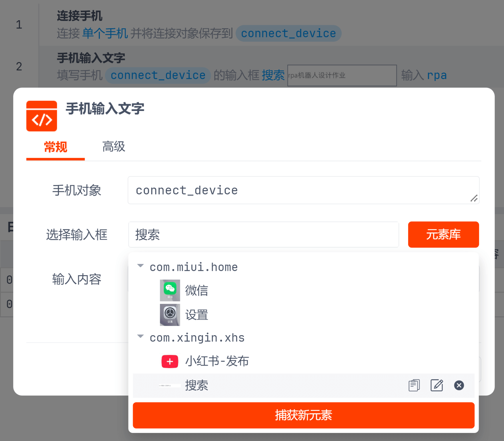Switch to the 高级 tab

click(114, 147)
